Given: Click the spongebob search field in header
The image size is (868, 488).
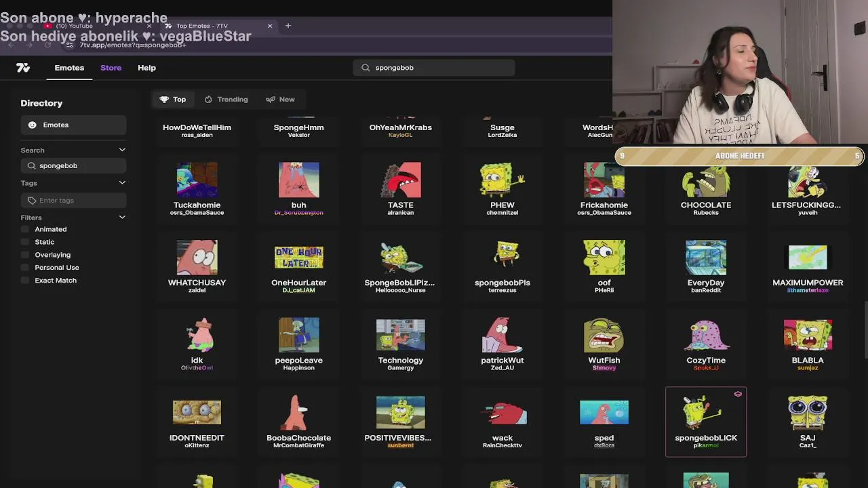Looking at the screenshot, I should coord(434,68).
